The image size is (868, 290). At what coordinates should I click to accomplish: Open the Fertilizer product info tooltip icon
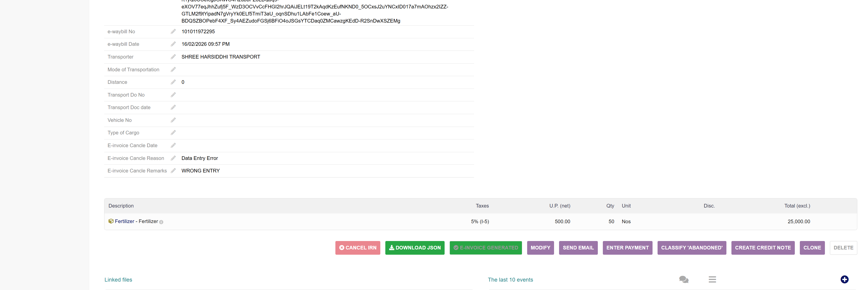[161, 222]
